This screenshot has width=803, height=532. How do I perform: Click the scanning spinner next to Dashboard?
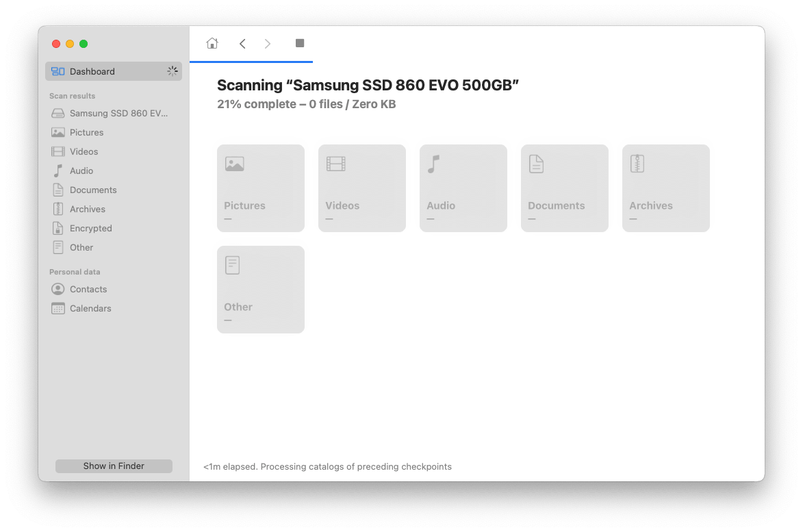click(172, 71)
